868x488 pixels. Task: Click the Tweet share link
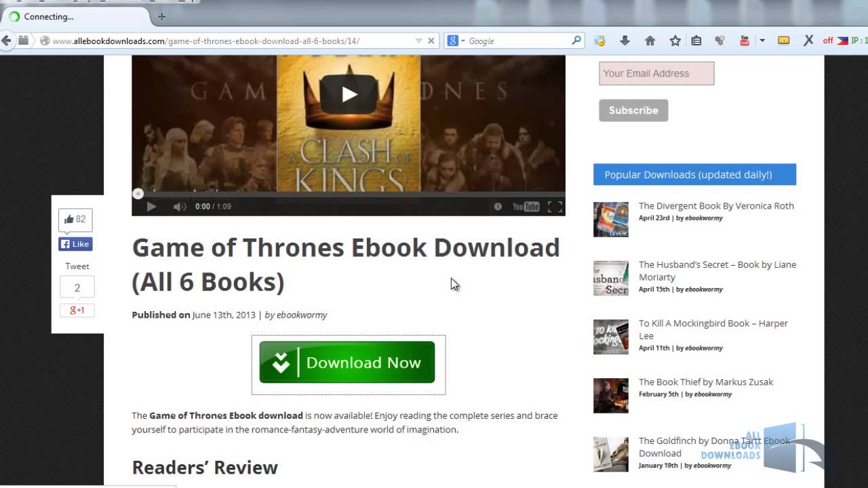pyautogui.click(x=77, y=266)
